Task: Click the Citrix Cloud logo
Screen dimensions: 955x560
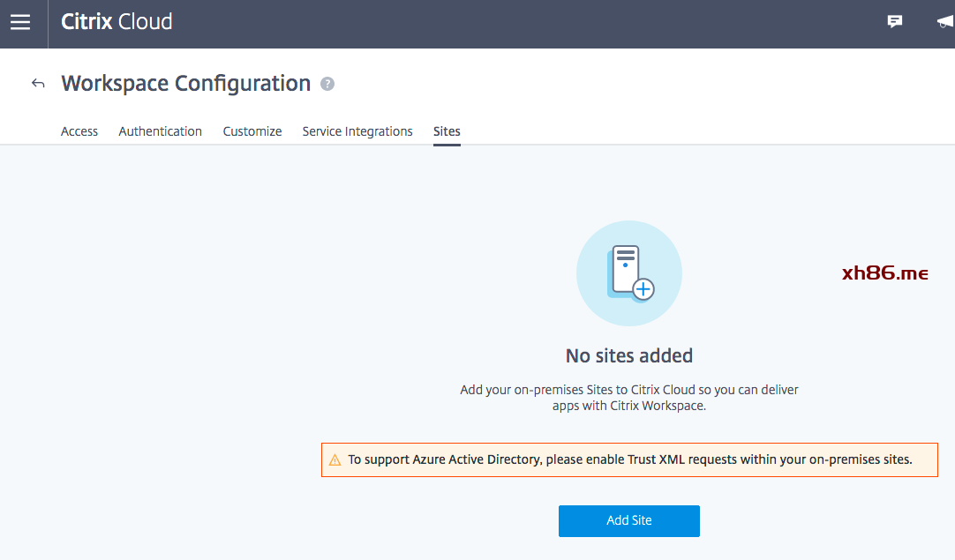Action: click(x=117, y=22)
